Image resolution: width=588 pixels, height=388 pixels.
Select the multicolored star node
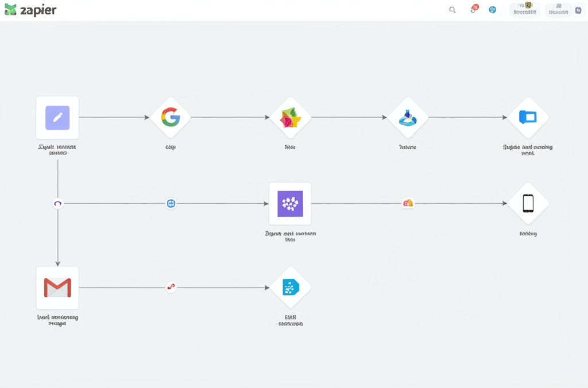[290, 117]
